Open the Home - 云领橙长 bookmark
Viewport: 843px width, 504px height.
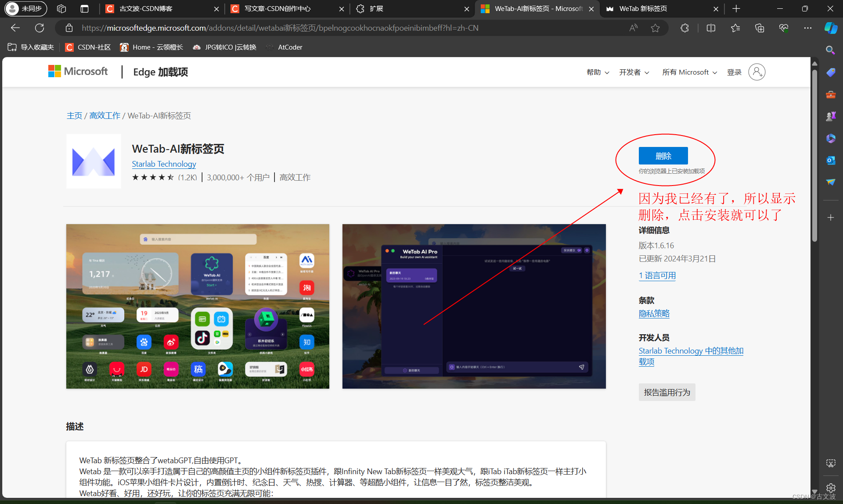pos(151,47)
